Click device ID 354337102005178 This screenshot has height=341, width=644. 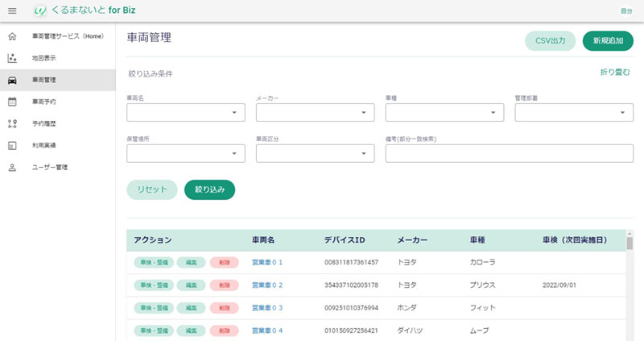351,285
